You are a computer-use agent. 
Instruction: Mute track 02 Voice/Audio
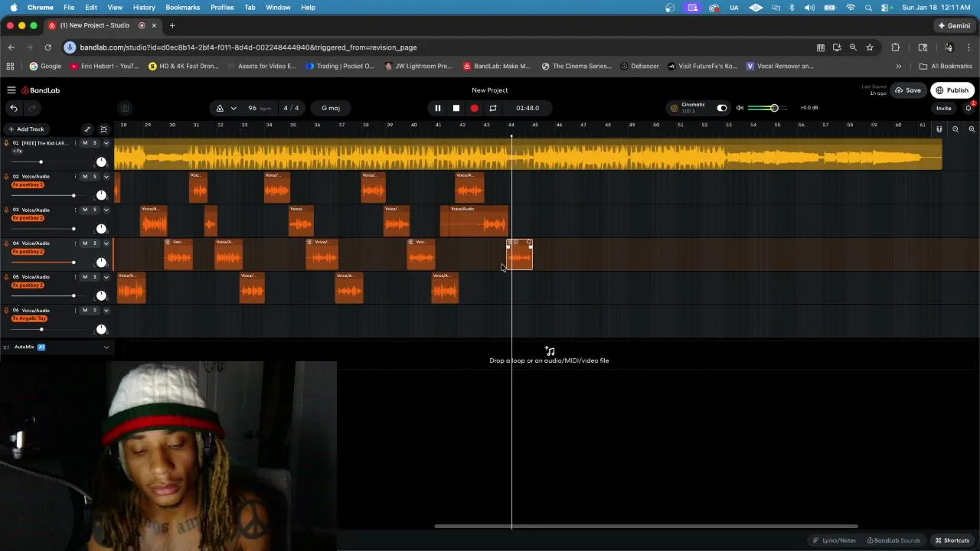pos(85,177)
